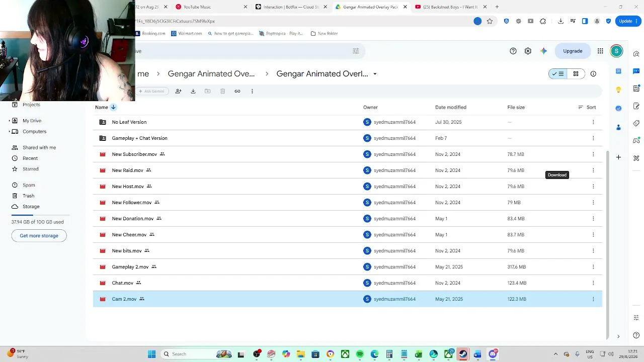
Task: Reverse sort direction arrow next to Name
Action: [x=113, y=107]
